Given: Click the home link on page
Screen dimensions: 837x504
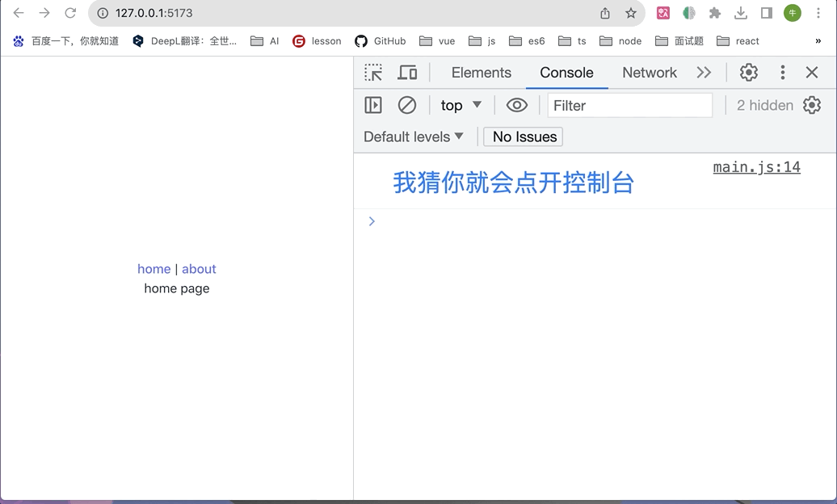Looking at the screenshot, I should pyautogui.click(x=154, y=268).
